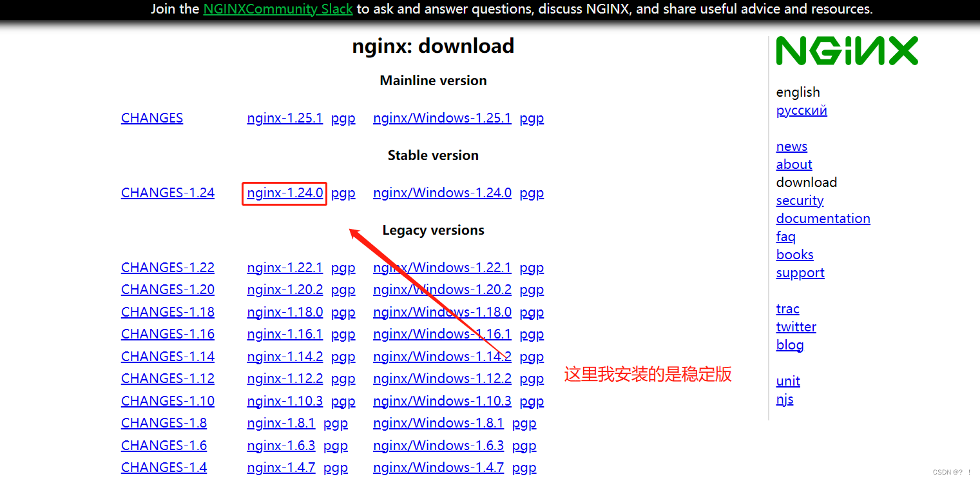Open the documentation page
Image resolution: width=980 pixels, height=481 pixels.
(823, 219)
